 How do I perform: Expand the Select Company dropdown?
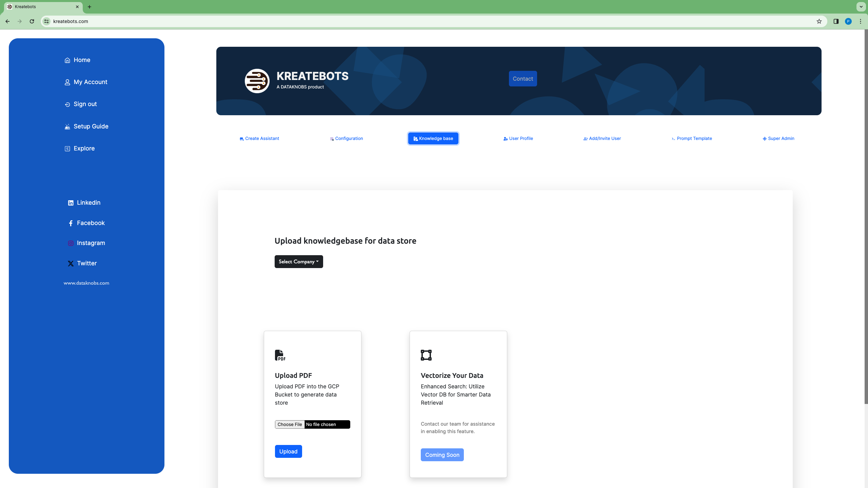click(298, 261)
